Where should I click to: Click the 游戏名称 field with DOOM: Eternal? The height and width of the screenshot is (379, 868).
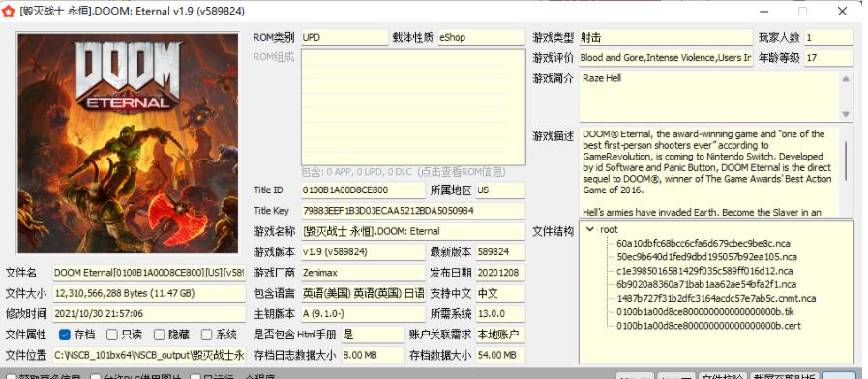(413, 231)
